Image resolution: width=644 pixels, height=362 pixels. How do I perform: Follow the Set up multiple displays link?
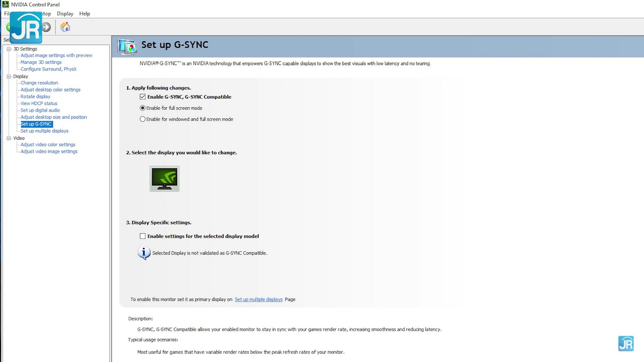[259, 299]
